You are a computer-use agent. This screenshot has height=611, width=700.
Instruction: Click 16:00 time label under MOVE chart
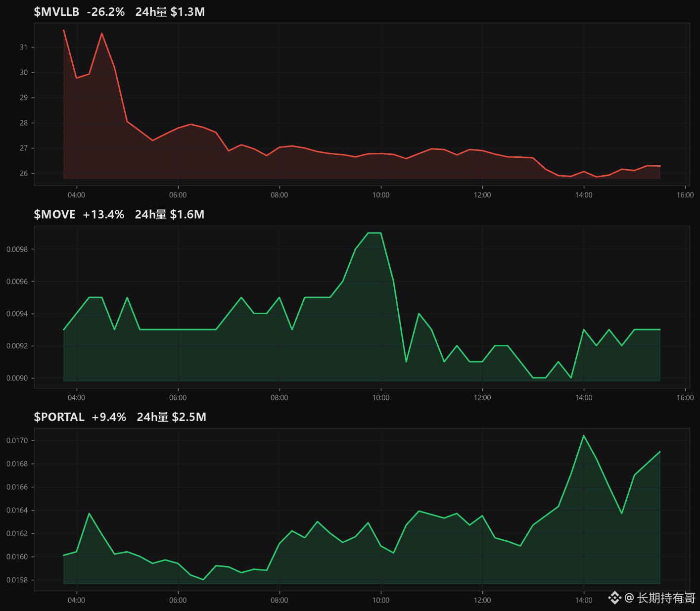pyautogui.click(x=685, y=397)
